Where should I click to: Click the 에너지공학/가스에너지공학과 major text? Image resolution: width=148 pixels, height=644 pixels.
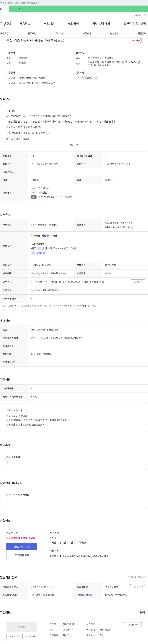44,330
